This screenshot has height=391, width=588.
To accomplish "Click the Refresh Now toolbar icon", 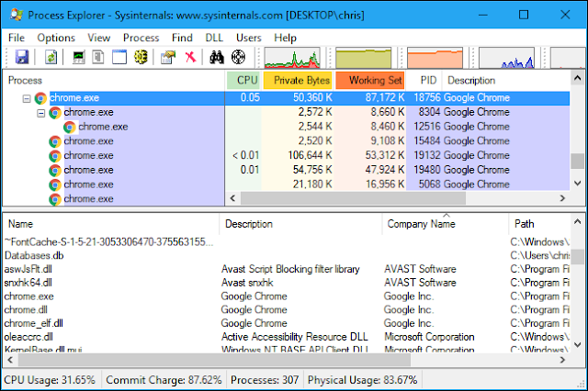I will (51, 57).
